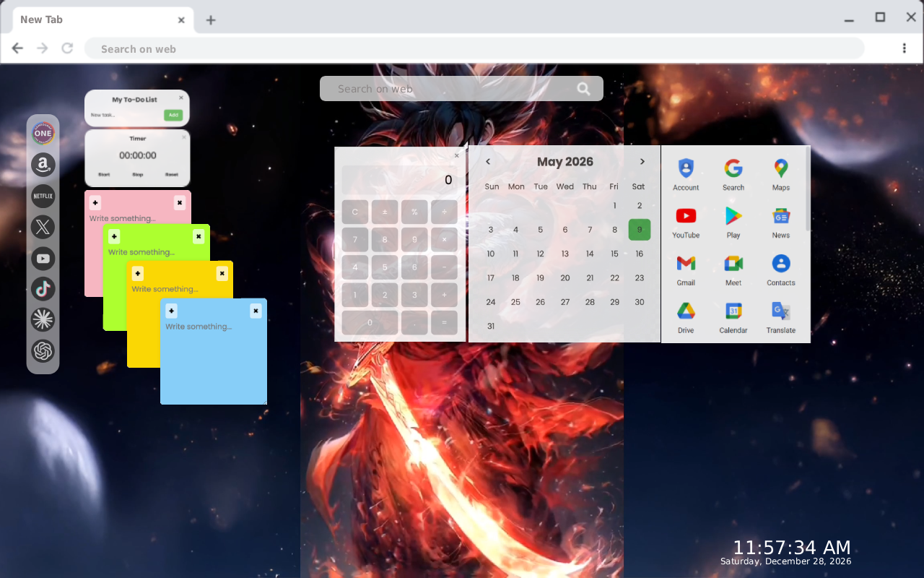
Task: Add a note from the yellow sticky note
Action: [138, 273]
